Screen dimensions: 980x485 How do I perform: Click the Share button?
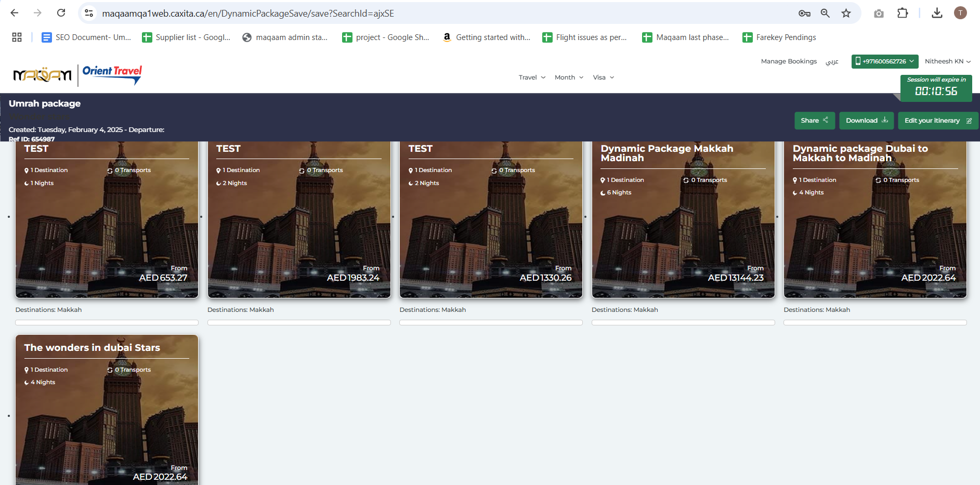814,121
